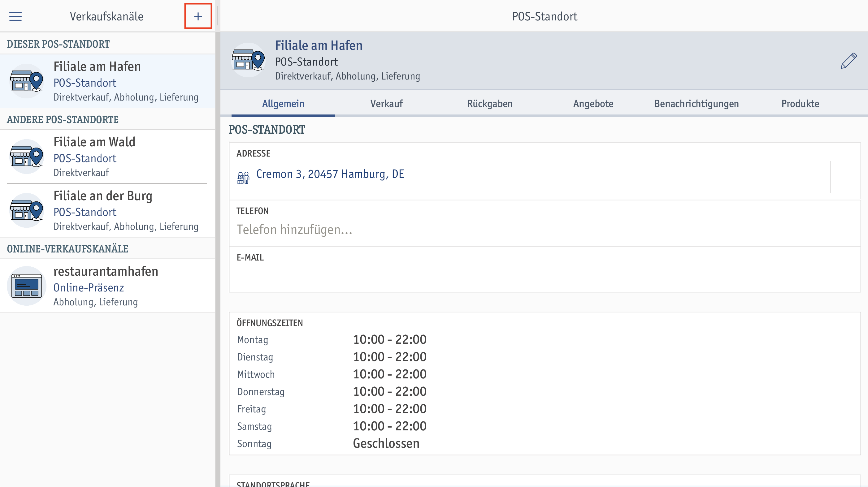Open the Rückgaben tab
The width and height of the screenshot is (868, 487).
coord(490,103)
